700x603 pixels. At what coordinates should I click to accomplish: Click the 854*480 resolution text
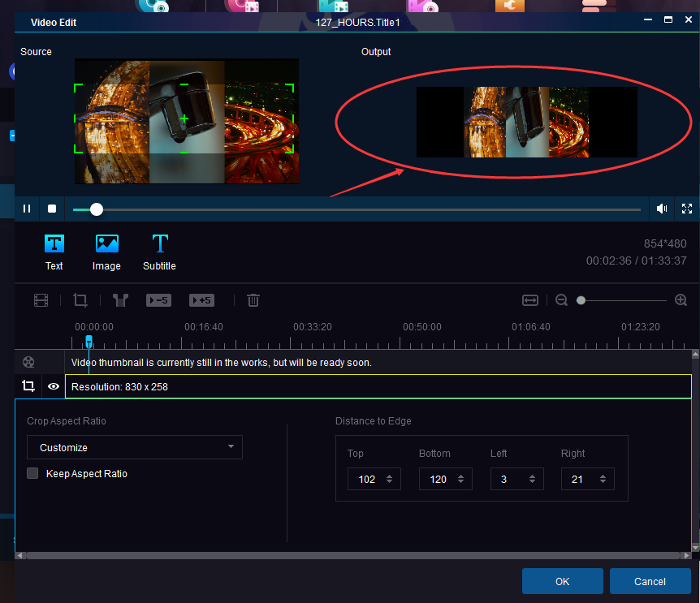click(665, 243)
